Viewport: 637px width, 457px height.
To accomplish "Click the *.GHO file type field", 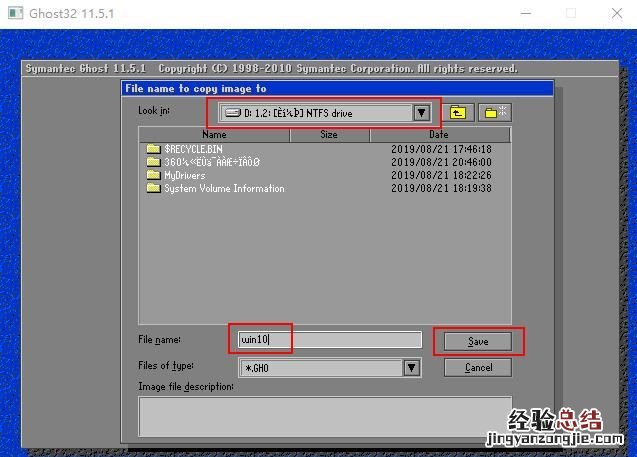I will [320, 368].
